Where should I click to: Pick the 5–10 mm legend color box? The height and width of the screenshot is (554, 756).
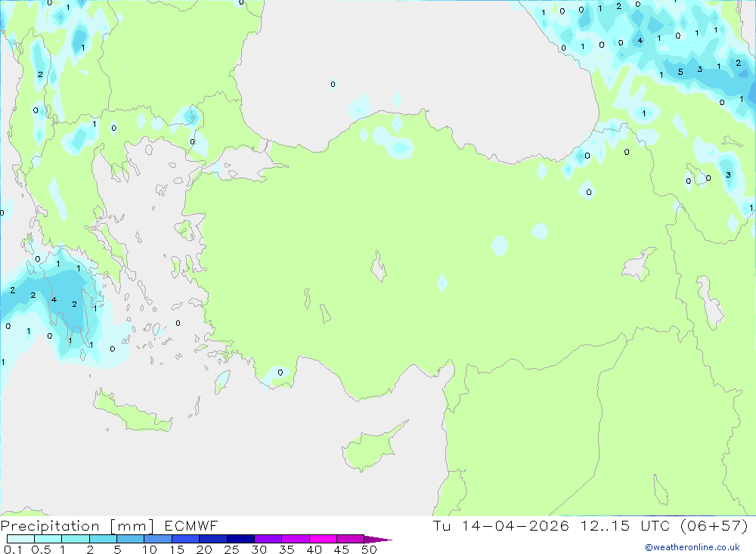(130, 539)
